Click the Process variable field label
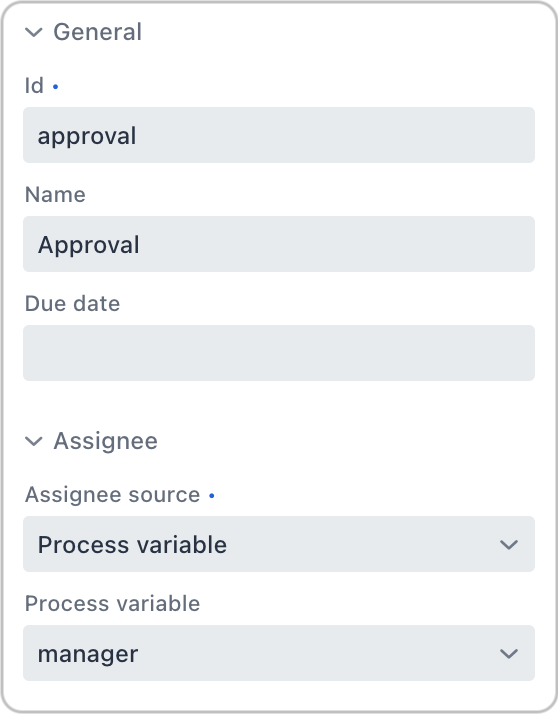This screenshot has height=714, width=558. coord(113,603)
